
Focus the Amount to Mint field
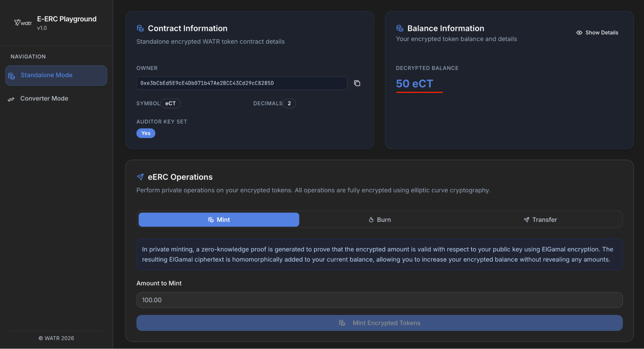tap(379, 300)
